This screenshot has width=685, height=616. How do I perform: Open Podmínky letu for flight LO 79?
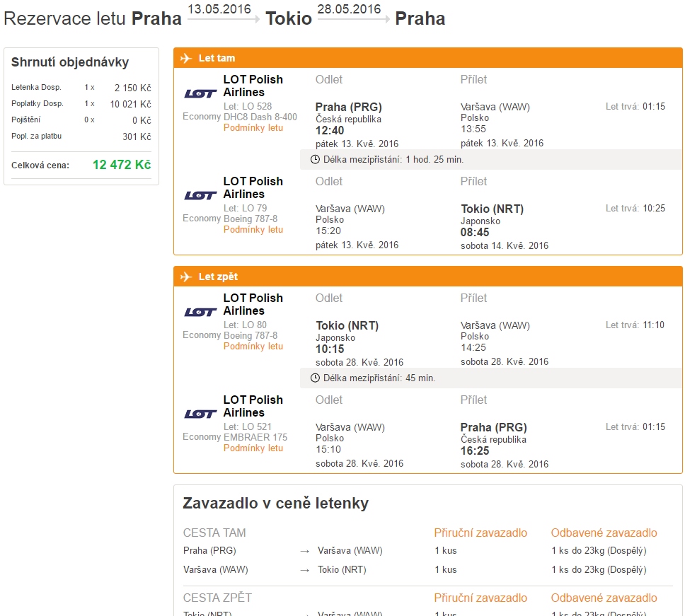click(x=253, y=230)
